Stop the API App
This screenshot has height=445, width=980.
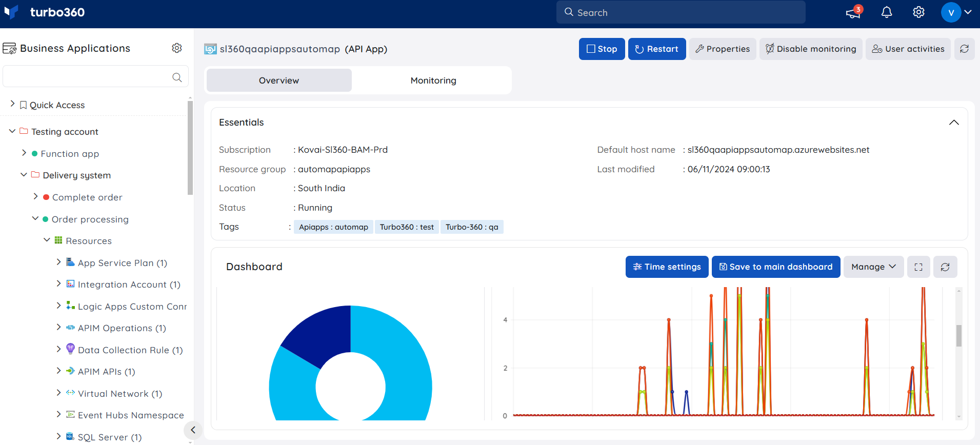click(x=602, y=49)
